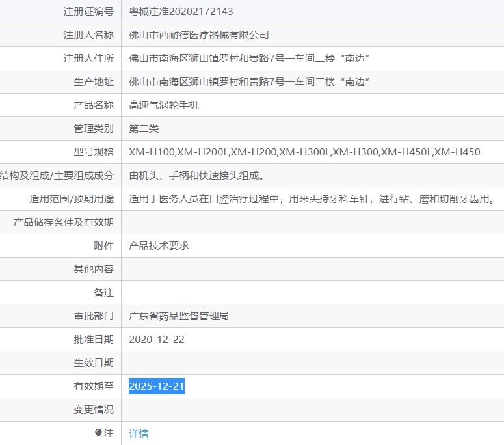Select the highlighted date 2025-12-21

tap(157, 386)
